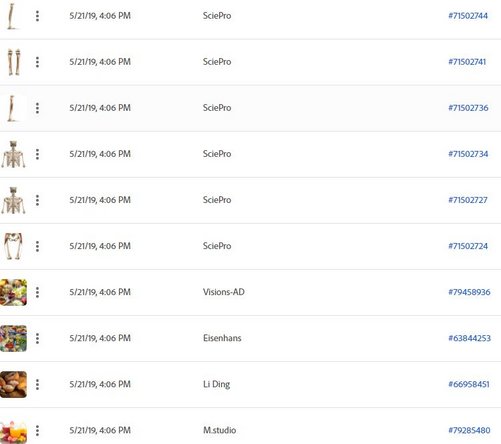
Task: Click kebab menu beside asset #71502727
Action: click(x=37, y=200)
